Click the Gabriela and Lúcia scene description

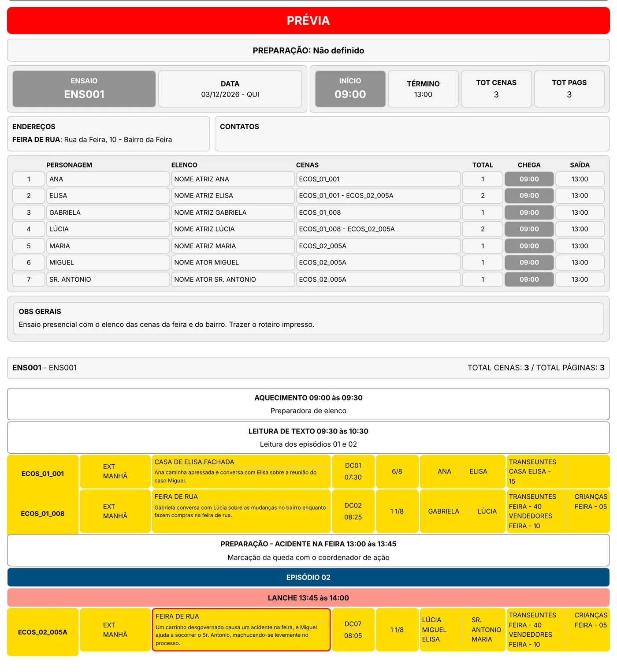pos(240,511)
